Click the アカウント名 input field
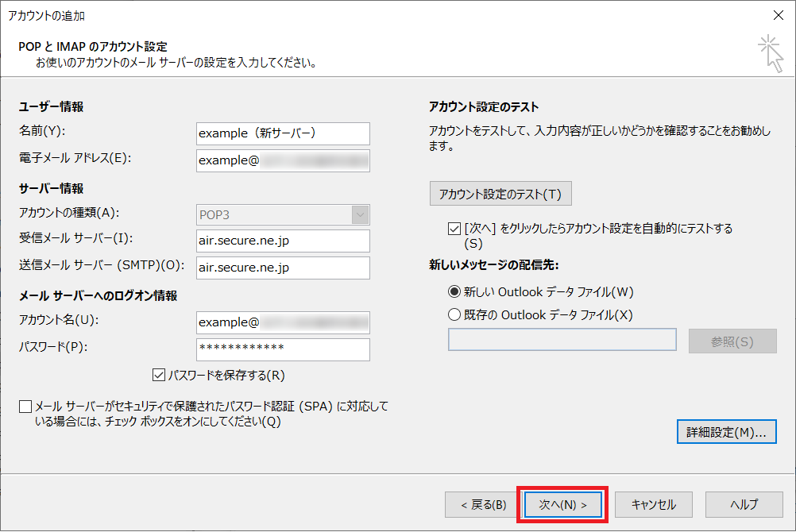Viewport: 796px width, 532px height. click(x=283, y=322)
